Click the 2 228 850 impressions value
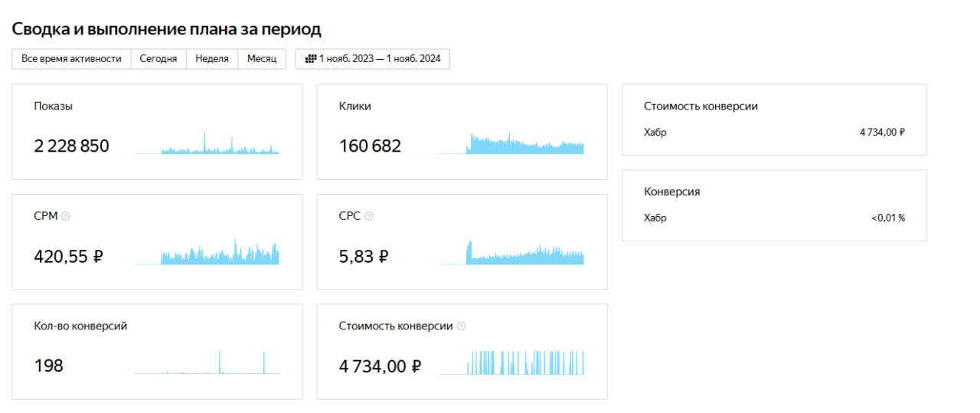The height and width of the screenshot is (413, 980). coord(72,146)
